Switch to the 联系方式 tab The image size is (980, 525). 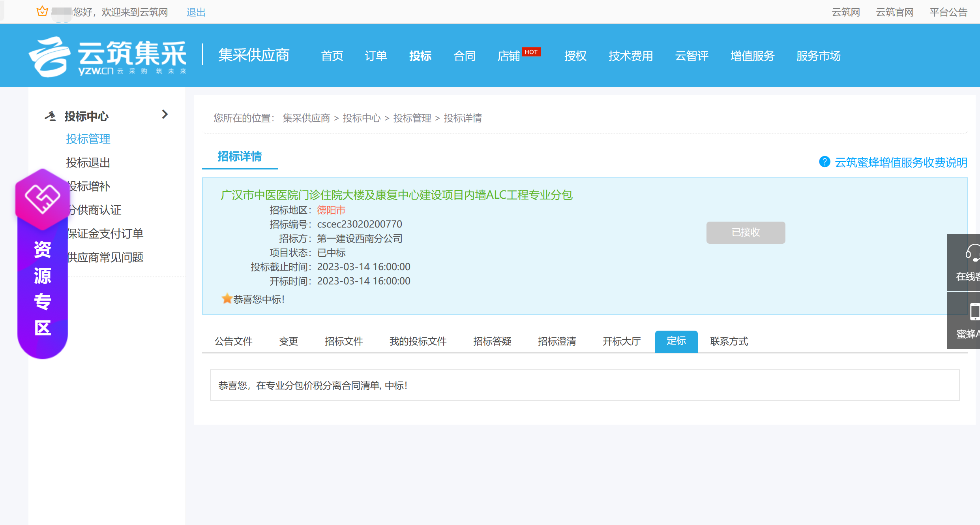(729, 341)
